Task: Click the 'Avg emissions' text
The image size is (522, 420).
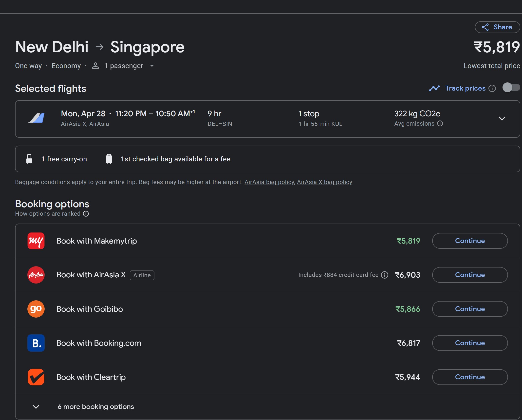Action: pos(414,124)
